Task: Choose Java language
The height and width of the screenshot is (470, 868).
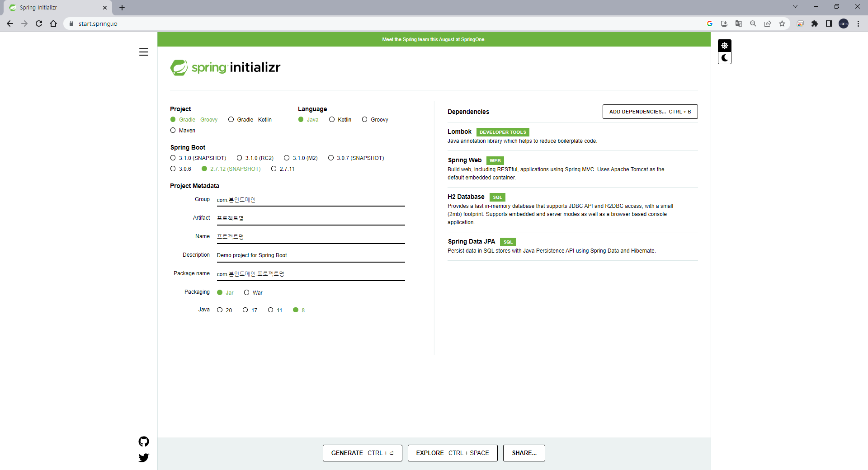Action: 308,120
